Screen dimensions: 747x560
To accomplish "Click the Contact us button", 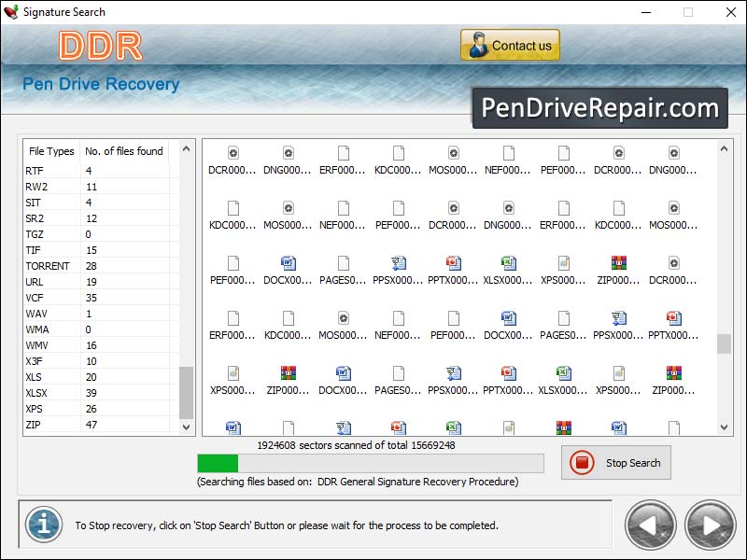I will click(x=510, y=44).
